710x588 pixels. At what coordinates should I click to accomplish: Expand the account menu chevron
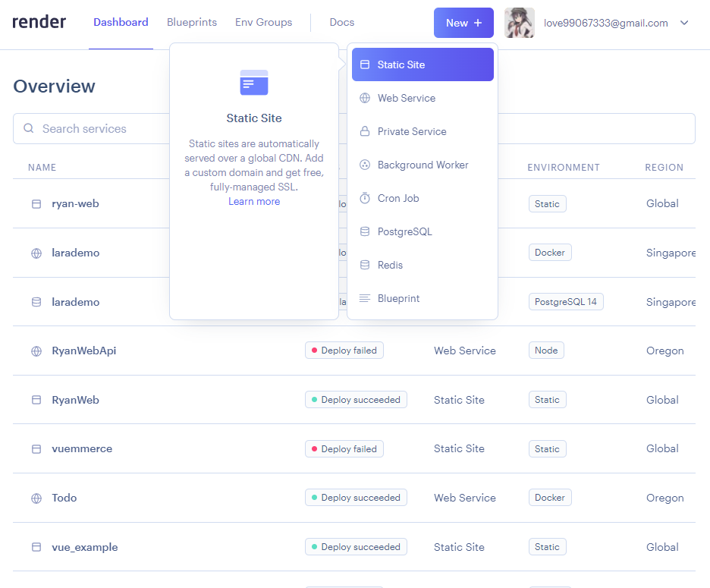coord(684,23)
